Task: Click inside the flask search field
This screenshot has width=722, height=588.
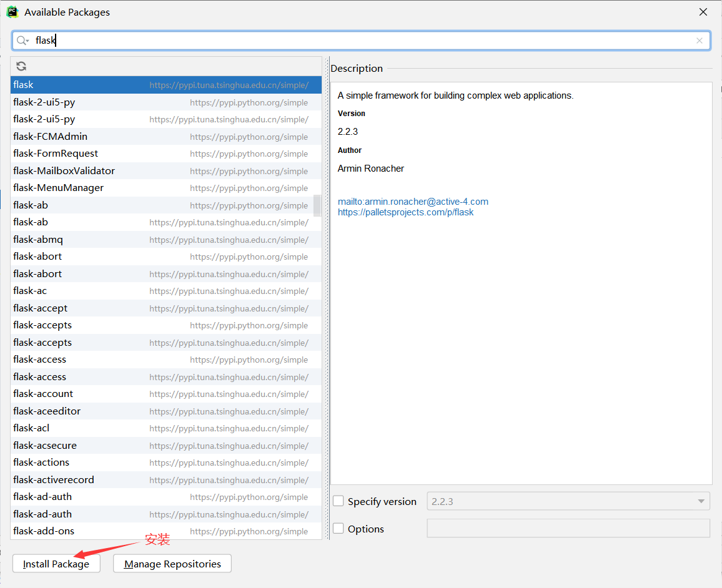Action: pos(361,41)
